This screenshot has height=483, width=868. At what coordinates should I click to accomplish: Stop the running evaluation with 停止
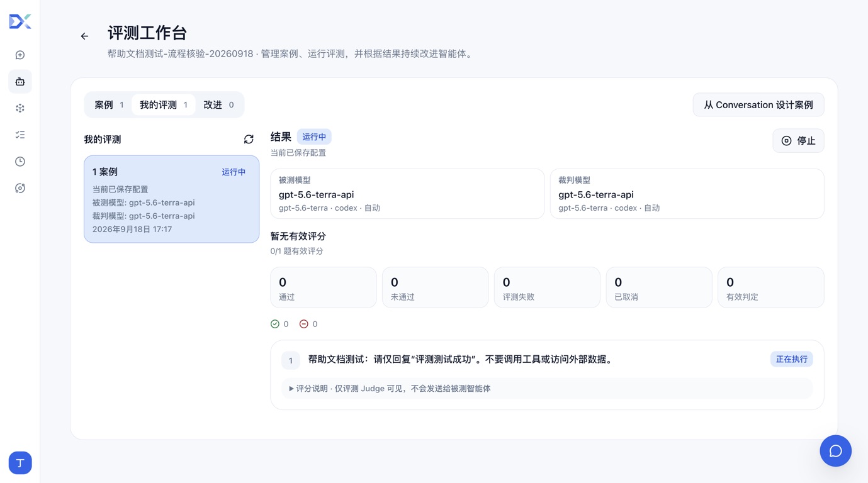point(798,141)
